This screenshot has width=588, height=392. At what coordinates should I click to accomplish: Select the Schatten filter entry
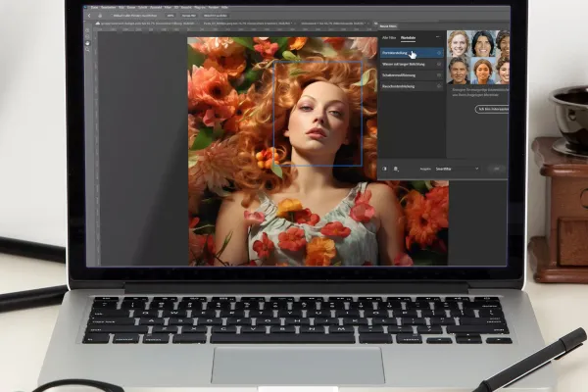(412, 75)
